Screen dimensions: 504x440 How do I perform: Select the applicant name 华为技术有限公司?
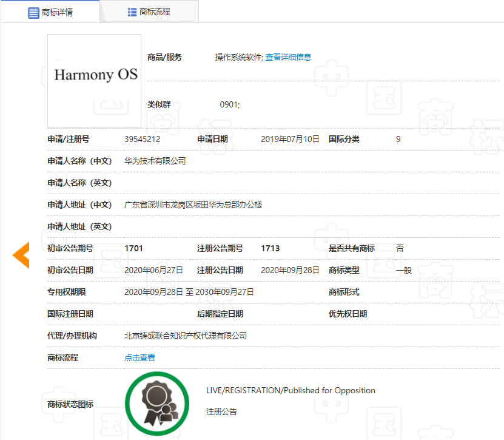[155, 161]
